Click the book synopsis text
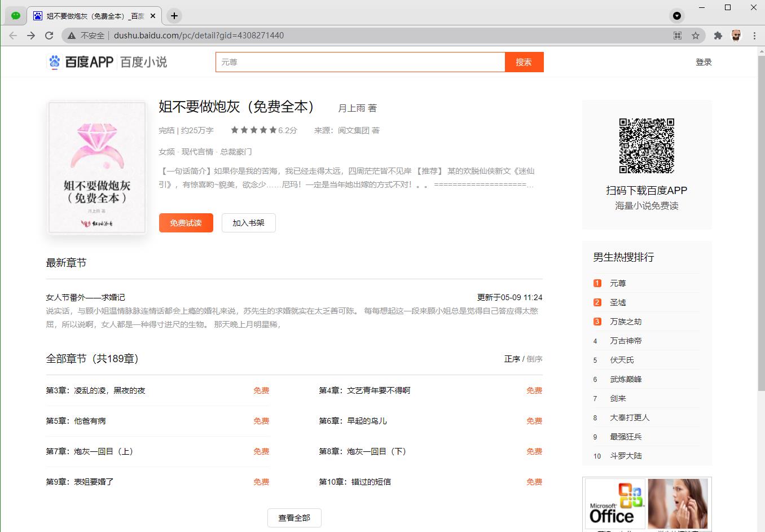The image size is (765, 532). point(347,178)
